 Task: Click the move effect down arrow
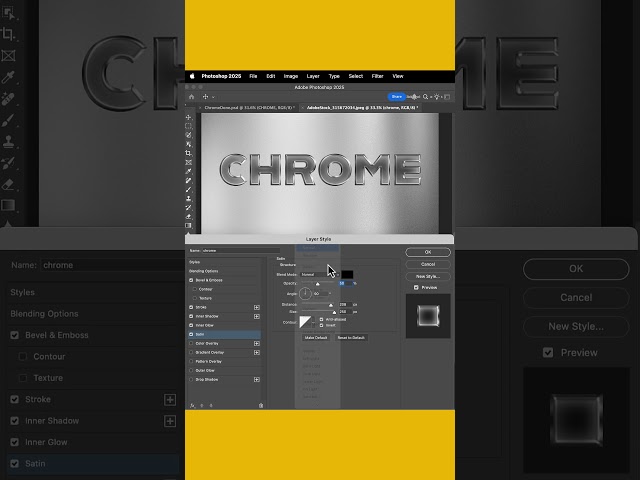coord(211,405)
